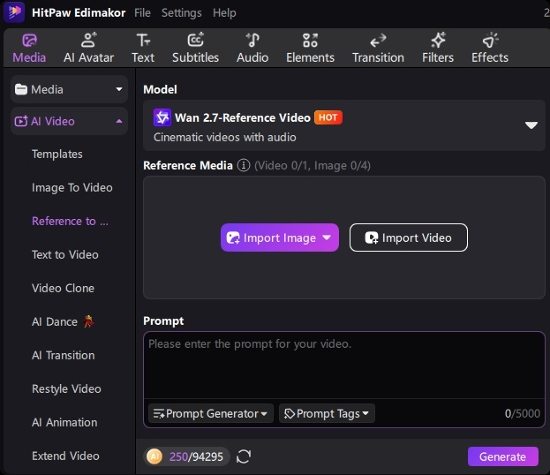
Task: Open the Subtitles panel
Action: click(195, 48)
